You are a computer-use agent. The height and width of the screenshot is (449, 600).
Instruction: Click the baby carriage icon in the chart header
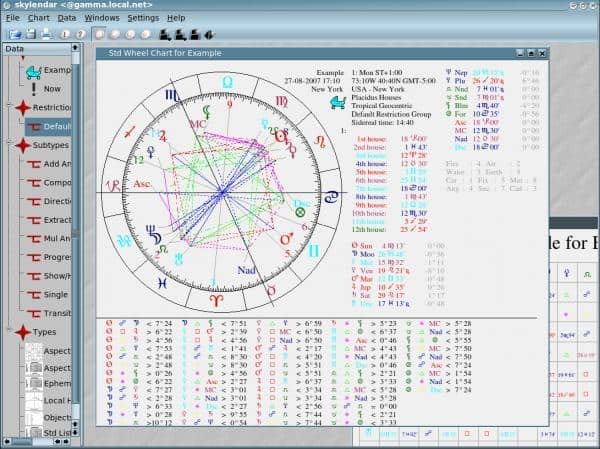338,103
